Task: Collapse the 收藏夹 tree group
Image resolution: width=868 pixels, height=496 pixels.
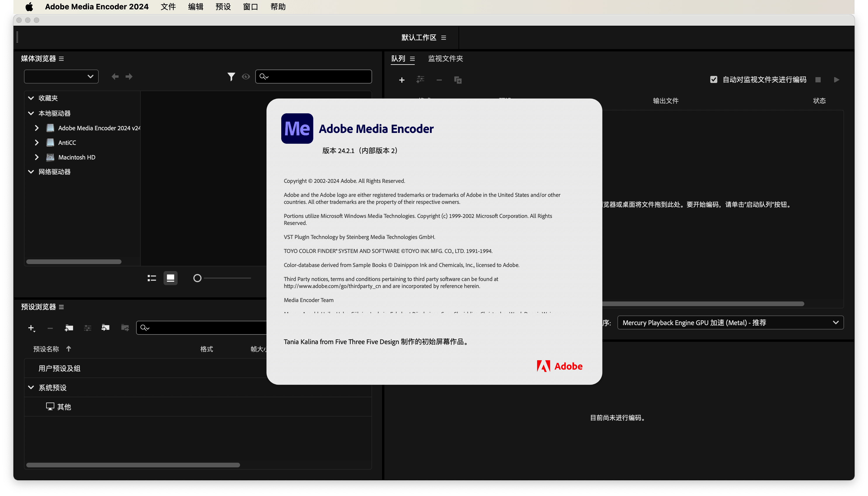Action: click(x=31, y=98)
